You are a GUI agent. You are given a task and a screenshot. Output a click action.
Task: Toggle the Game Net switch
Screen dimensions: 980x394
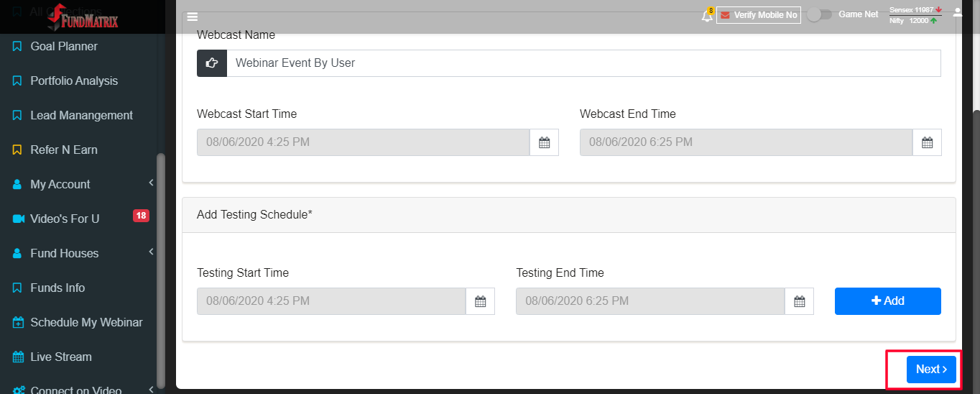pyautogui.click(x=819, y=14)
